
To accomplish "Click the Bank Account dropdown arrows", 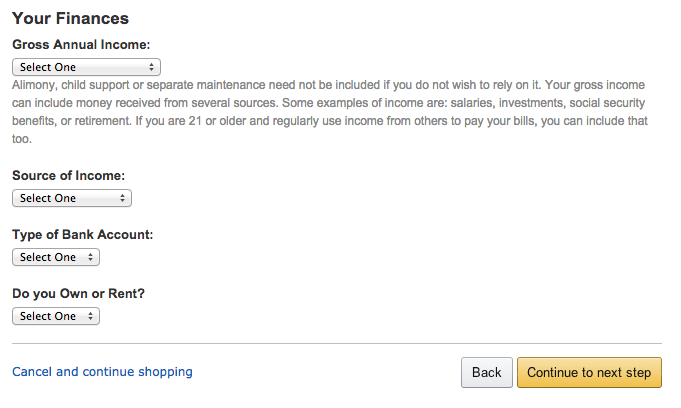I will click(92, 257).
